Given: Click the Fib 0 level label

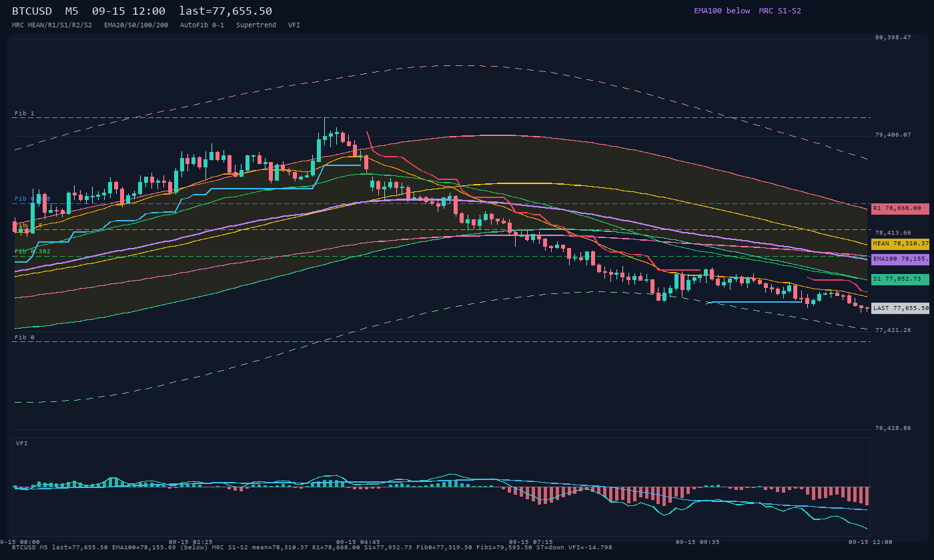Looking at the screenshot, I should [25, 337].
